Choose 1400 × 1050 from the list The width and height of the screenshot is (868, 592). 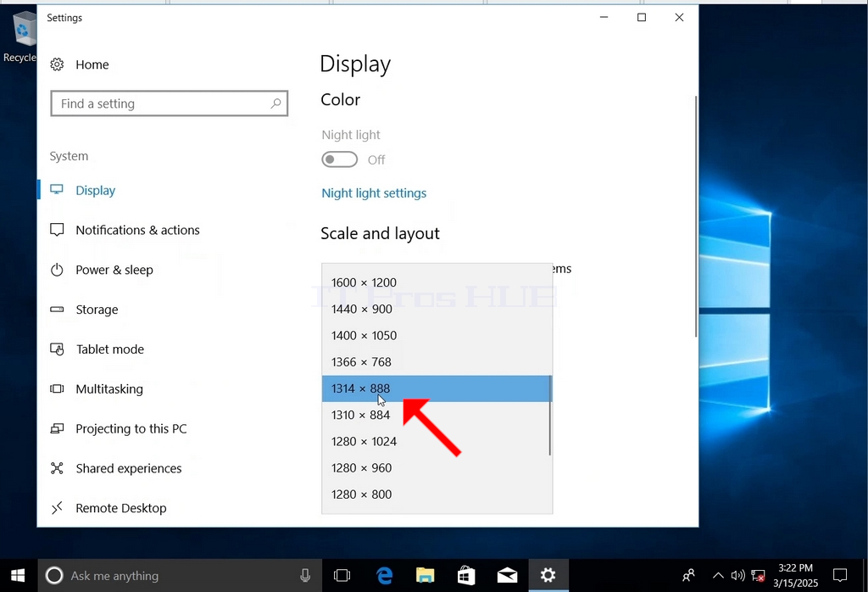pyautogui.click(x=437, y=336)
